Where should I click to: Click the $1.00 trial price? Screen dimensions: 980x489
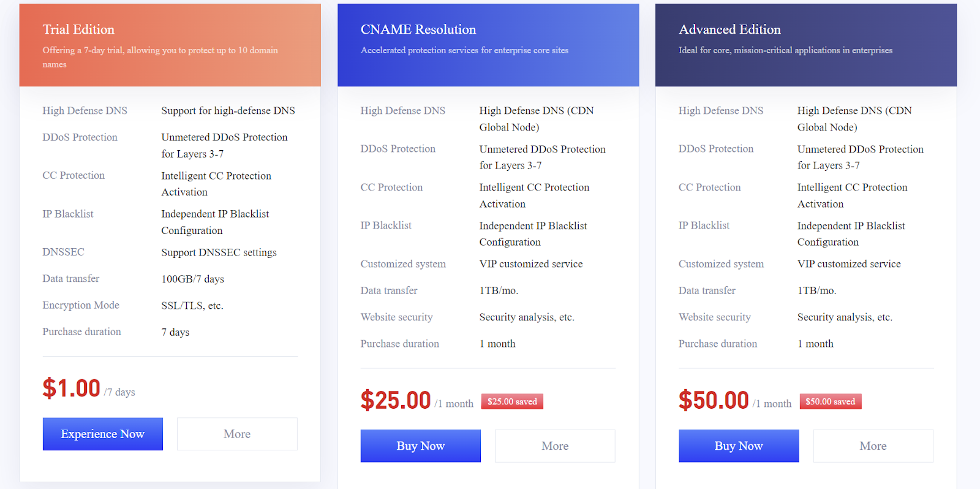(x=71, y=388)
